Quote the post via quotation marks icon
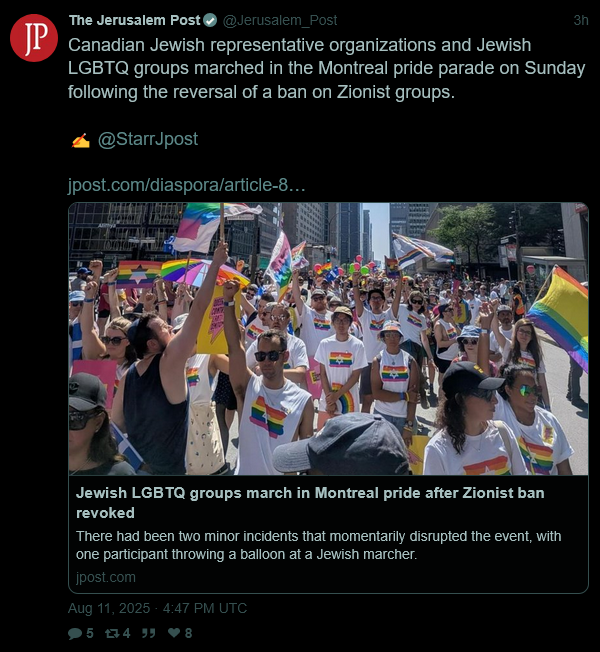The height and width of the screenshot is (652, 600). click(148, 633)
